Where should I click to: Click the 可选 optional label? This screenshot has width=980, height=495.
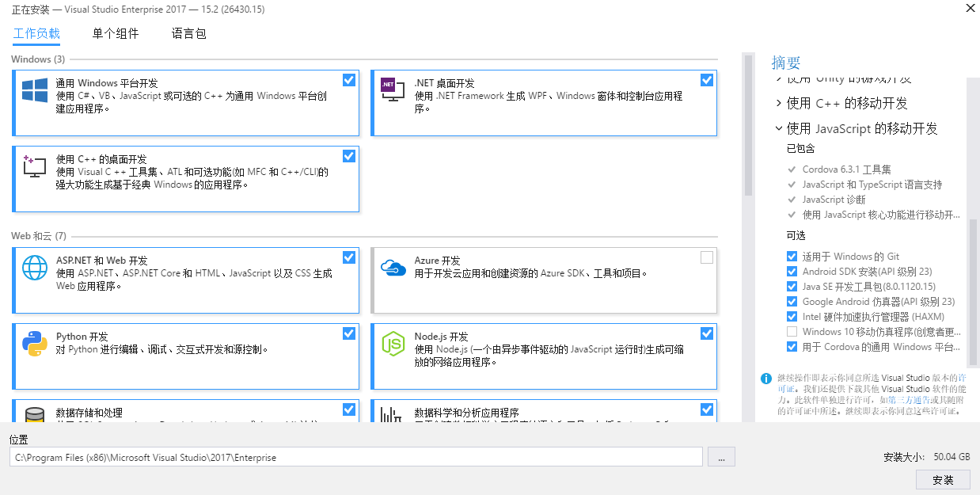coord(796,236)
